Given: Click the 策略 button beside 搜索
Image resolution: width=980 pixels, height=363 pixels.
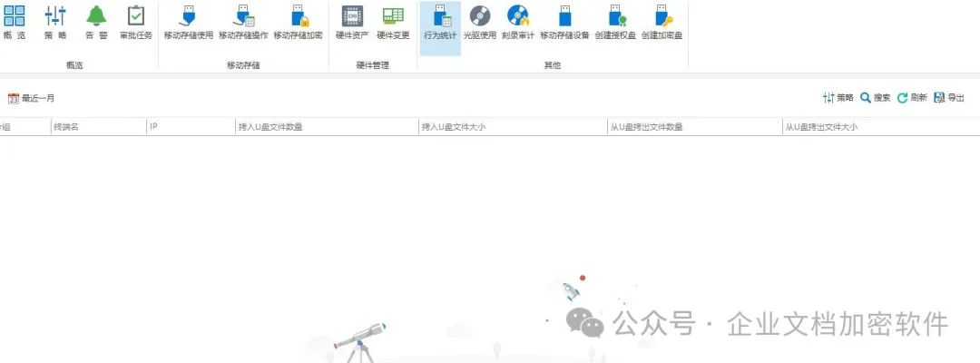Looking at the screenshot, I should coord(838,97).
